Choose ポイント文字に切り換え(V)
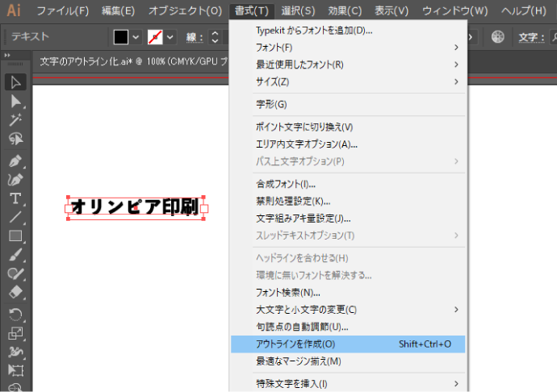This screenshot has height=392, width=557. click(348, 127)
